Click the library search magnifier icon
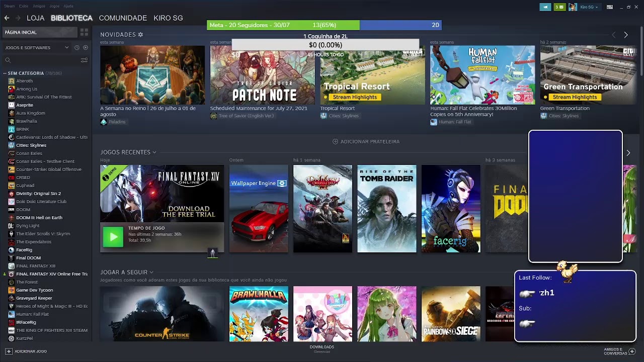The height and width of the screenshot is (362, 644). [8, 60]
